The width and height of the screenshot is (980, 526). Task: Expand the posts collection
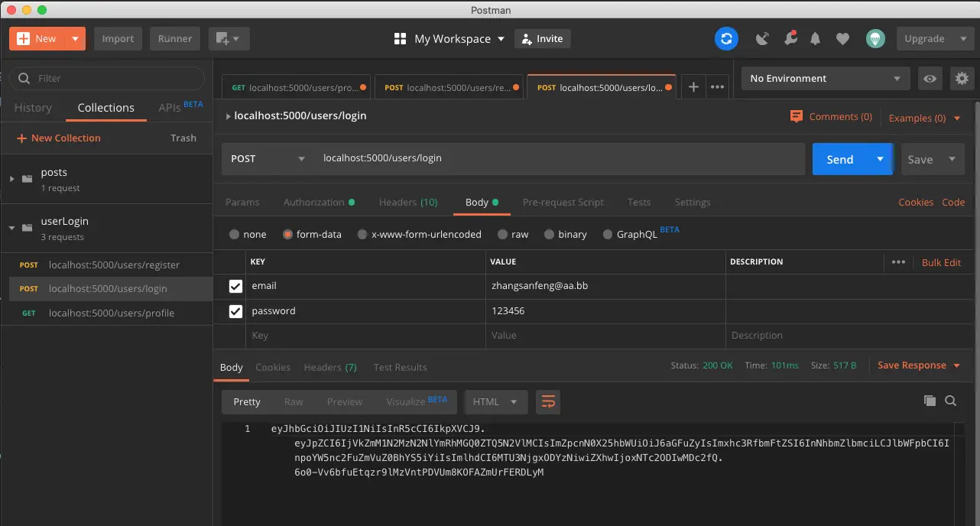click(11, 179)
